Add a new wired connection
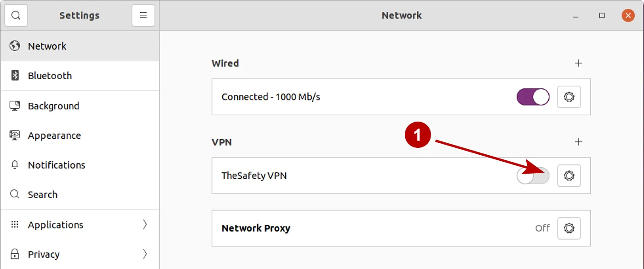This screenshot has height=269, width=644. click(x=579, y=63)
